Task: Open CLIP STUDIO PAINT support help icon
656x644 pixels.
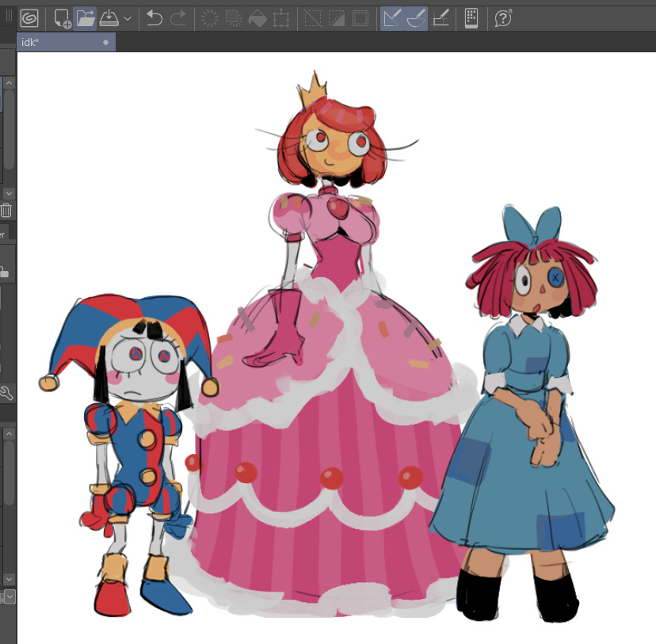Action: pos(503,19)
